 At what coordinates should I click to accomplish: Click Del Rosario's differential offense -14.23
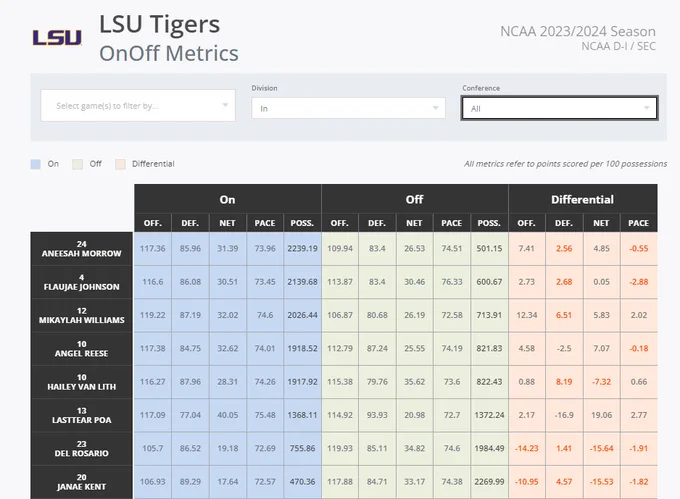(x=526, y=448)
